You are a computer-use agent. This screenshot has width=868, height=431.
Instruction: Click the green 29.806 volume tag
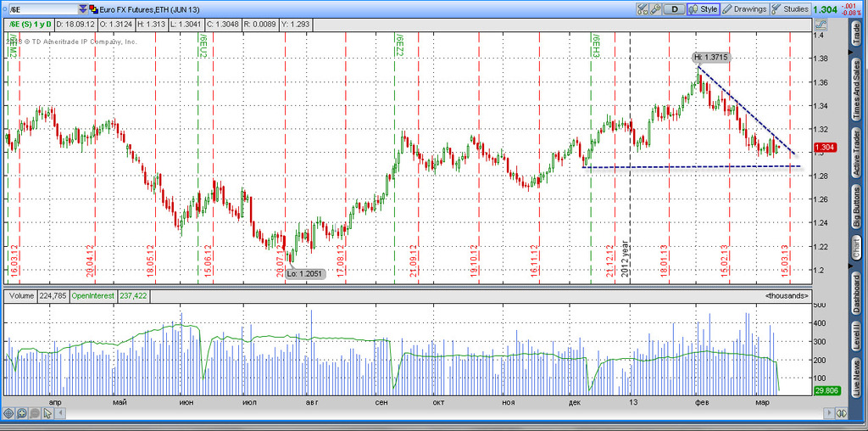[x=826, y=390]
